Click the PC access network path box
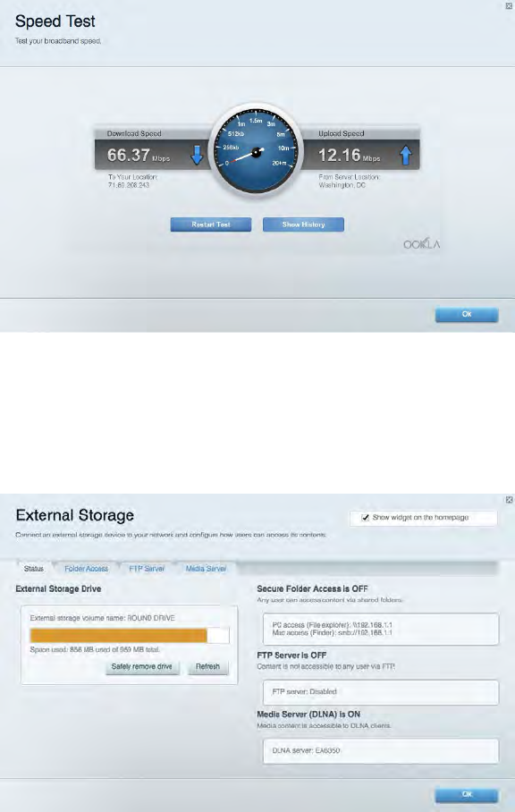The height and width of the screenshot is (812, 515). click(380, 630)
